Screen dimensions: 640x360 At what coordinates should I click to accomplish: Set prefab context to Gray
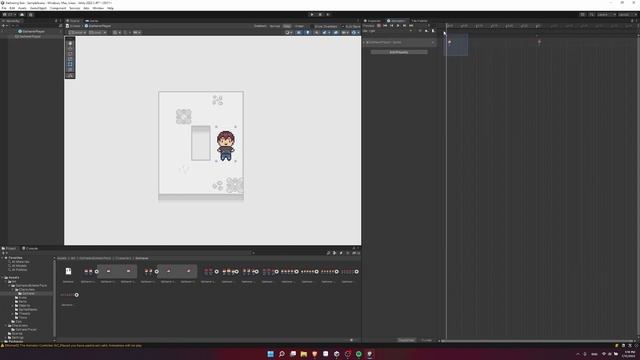[x=287, y=26]
